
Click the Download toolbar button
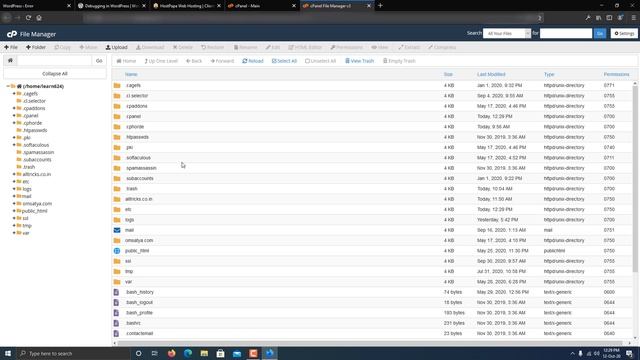(x=150, y=47)
